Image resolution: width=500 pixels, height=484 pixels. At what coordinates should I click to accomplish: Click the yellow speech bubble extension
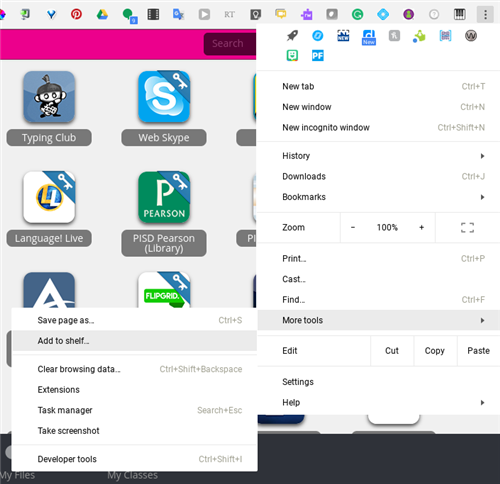coord(281,14)
